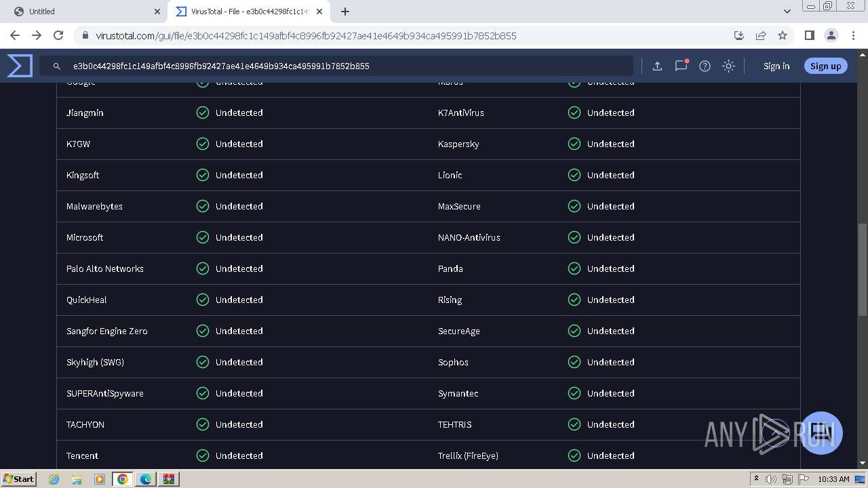Click the Sign in link
Image resolution: width=868 pixels, height=488 pixels.
(776, 66)
